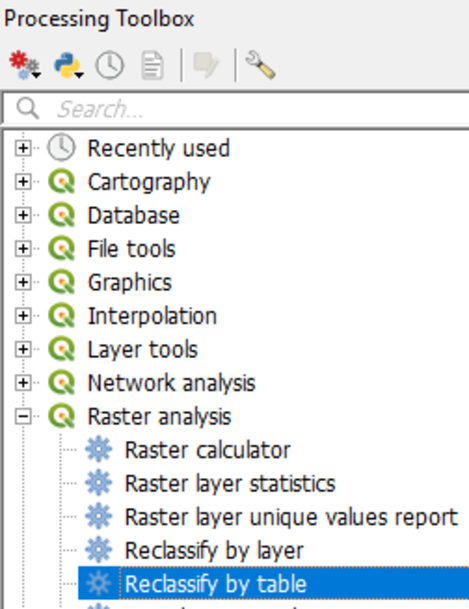469x609 pixels.
Task: Select the Raster analysis label
Action: click(x=159, y=418)
